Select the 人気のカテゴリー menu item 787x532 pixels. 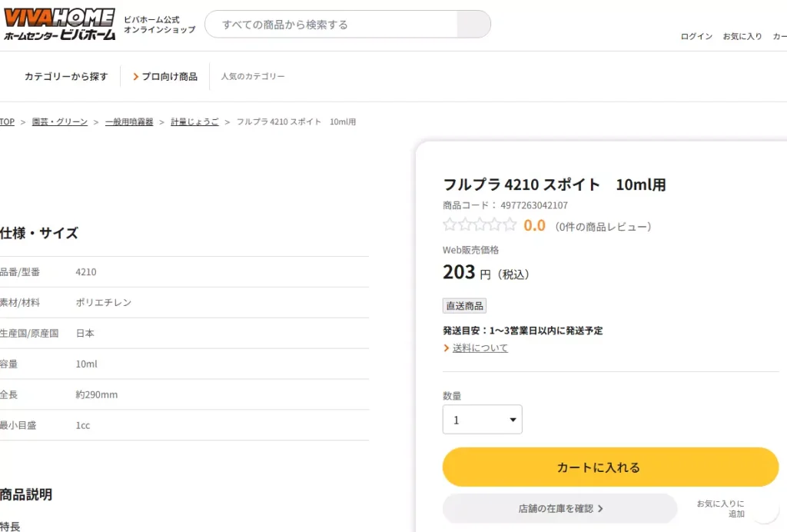[x=254, y=76]
